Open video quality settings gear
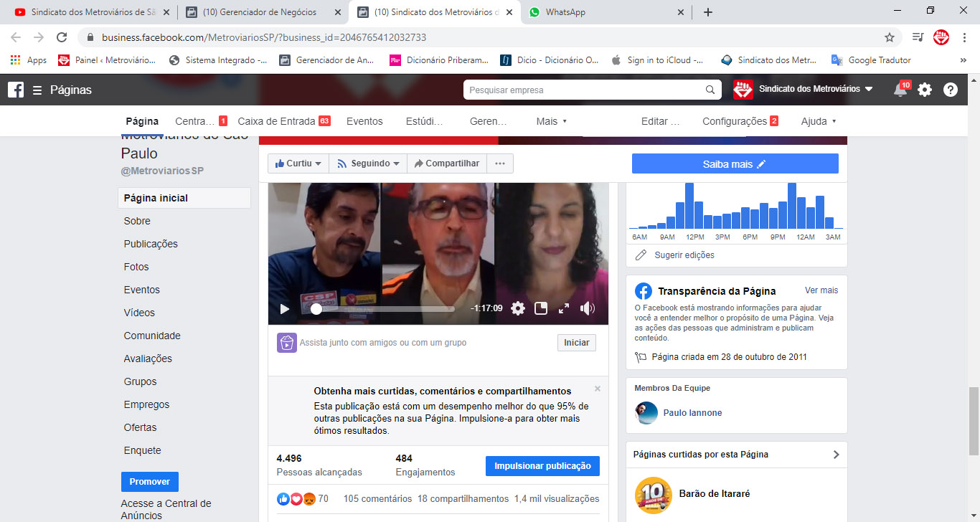The width and height of the screenshot is (980, 522). [518, 308]
